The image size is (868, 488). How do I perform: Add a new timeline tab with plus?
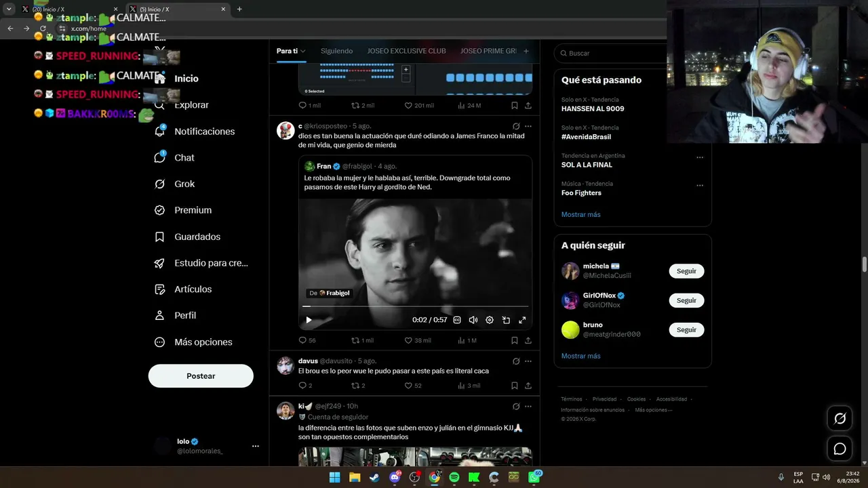[x=526, y=51]
